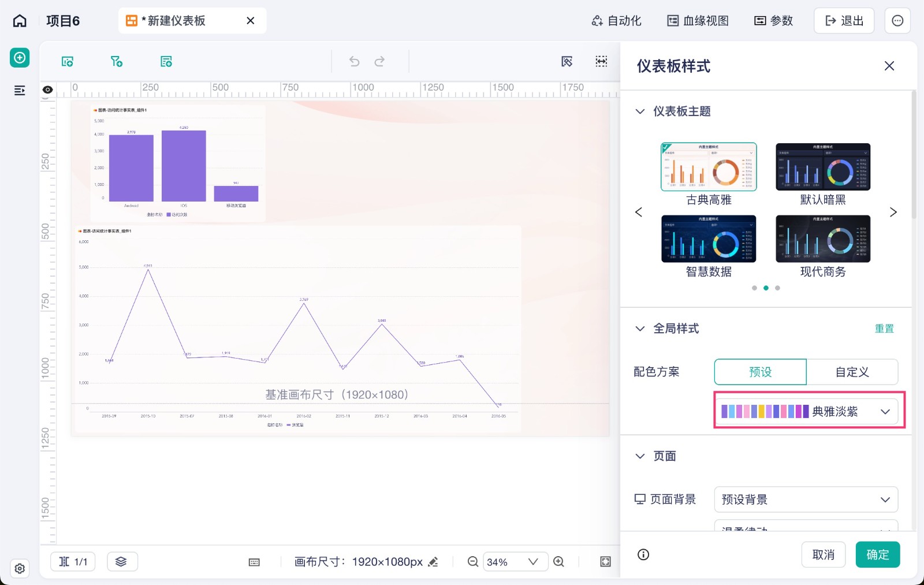Select the 默认暗黑 theme thumbnail
Image resolution: width=924 pixels, height=585 pixels.
click(823, 167)
